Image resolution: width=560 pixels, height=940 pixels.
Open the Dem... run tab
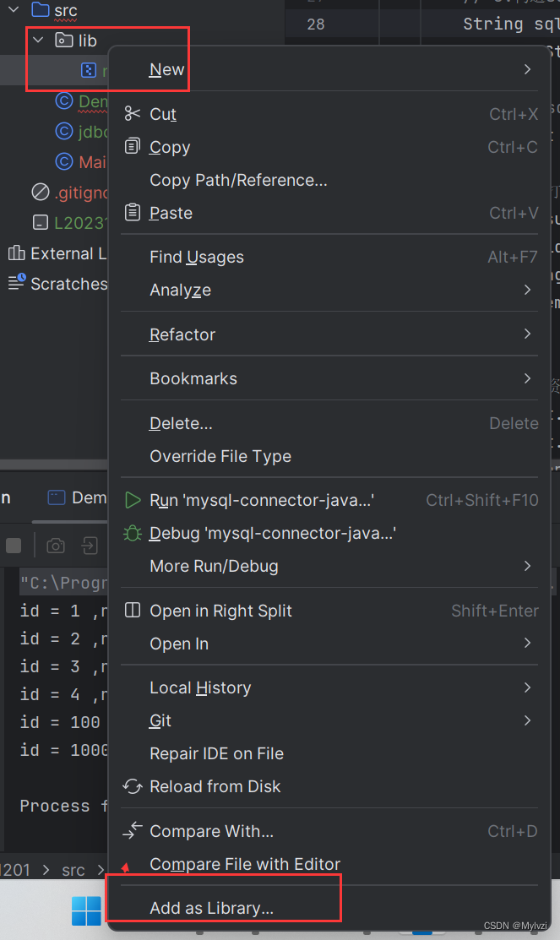click(77, 497)
